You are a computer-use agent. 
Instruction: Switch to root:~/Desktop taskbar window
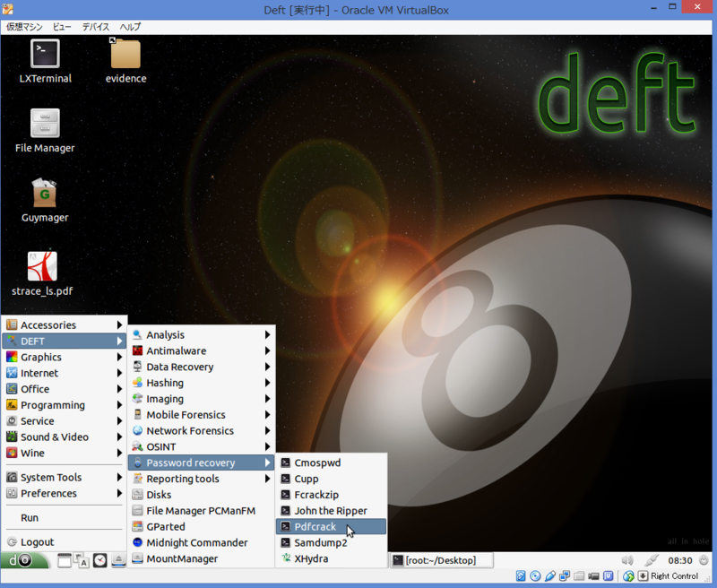pos(442,560)
